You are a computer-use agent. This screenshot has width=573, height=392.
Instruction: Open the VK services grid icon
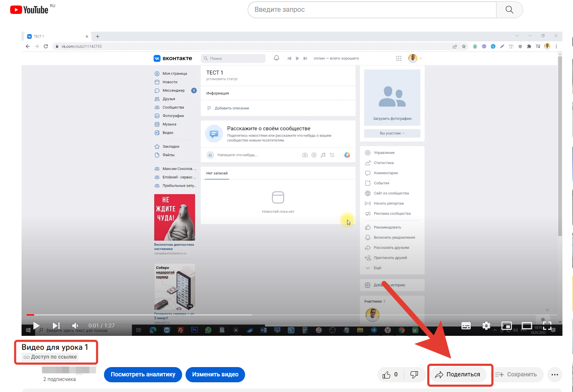pos(398,58)
